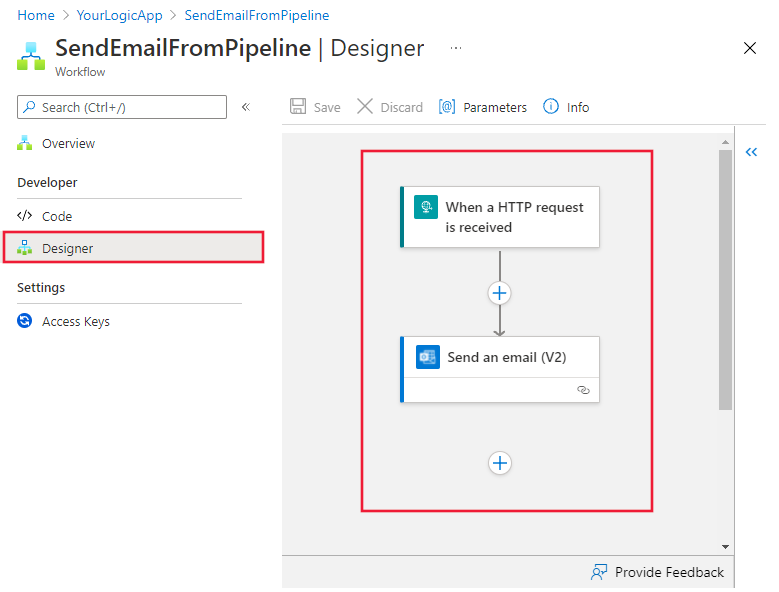
Task: Click the Save disk icon in toolbar
Action: [x=298, y=107]
